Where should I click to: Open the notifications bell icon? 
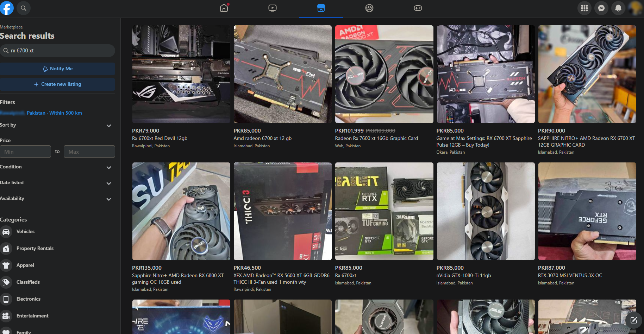coord(618,8)
